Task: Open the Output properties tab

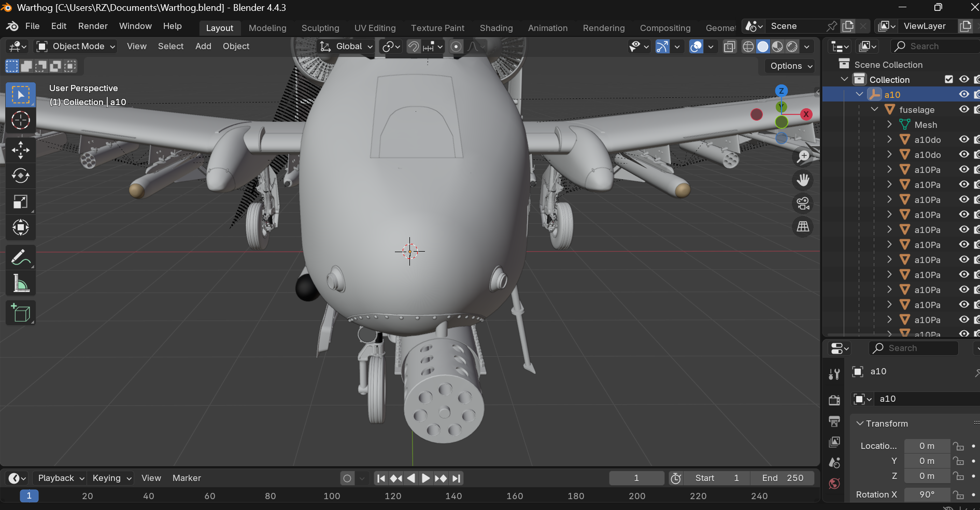Action: (834, 421)
